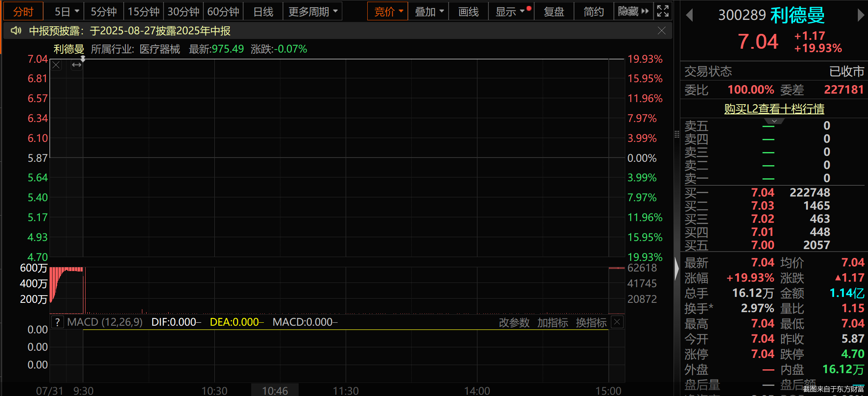868x396 pixels.
Task: Open the 5日 period dropdown
Action: click(67, 11)
